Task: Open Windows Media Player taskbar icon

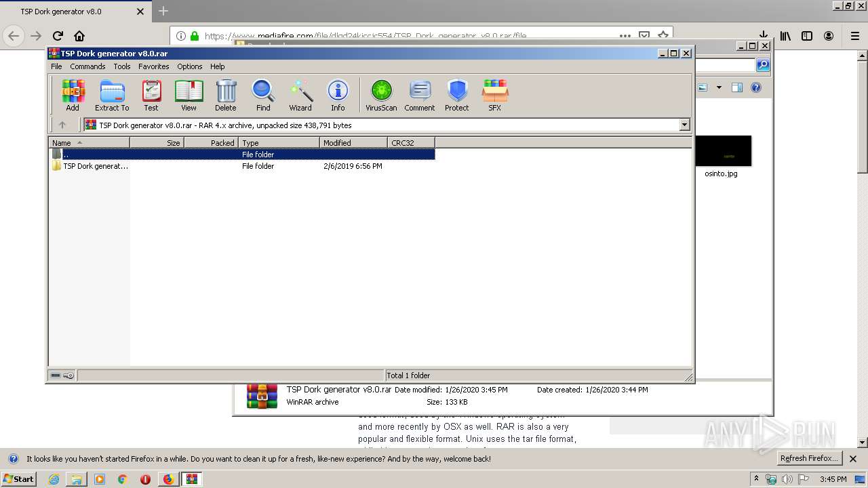Action: click(100, 479)
